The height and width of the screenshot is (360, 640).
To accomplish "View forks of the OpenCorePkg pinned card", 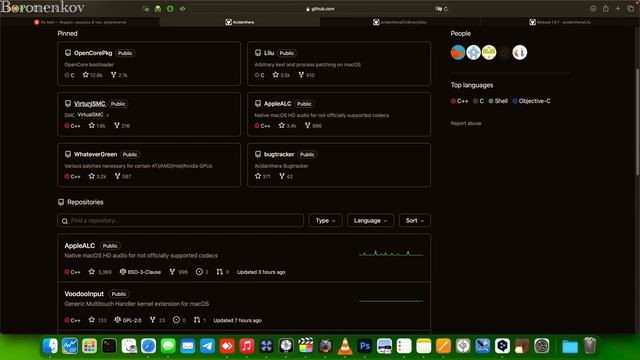I will coord(119,75).
